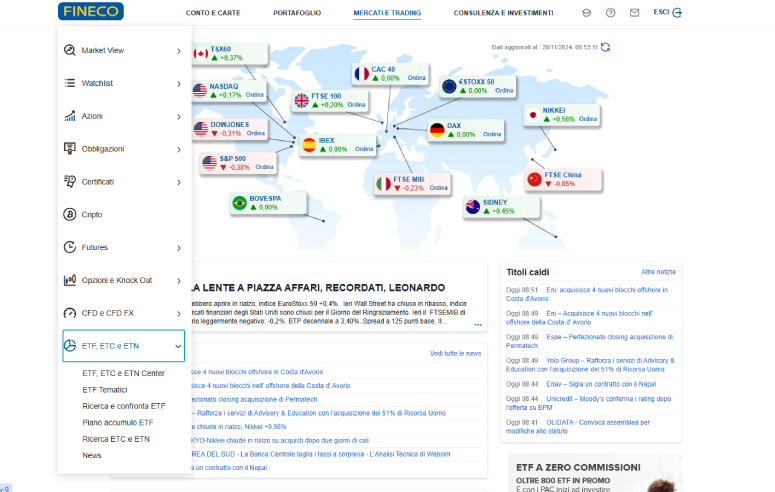Expand the Market View submenu arrow

pyautogui.click(x=179, y=51)
